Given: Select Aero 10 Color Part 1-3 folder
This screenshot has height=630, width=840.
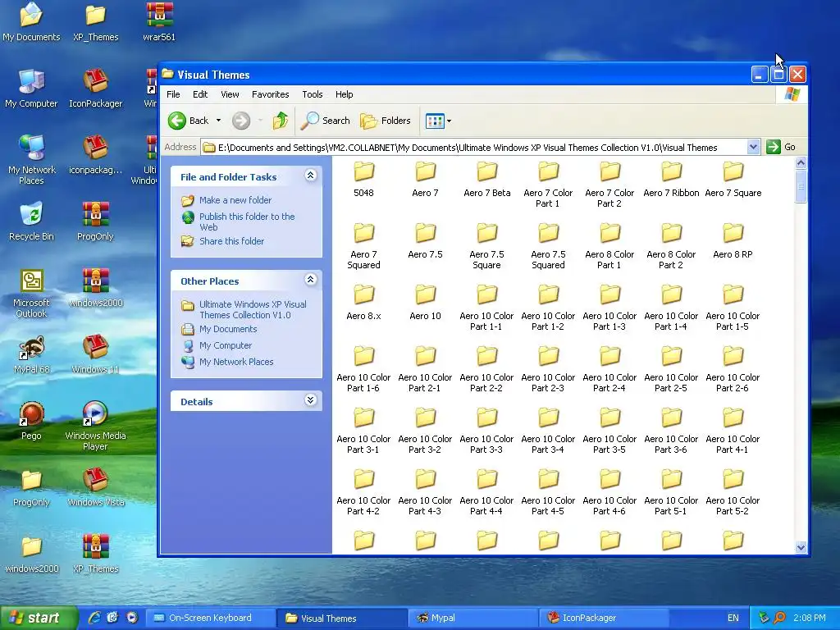Looking at the screenshot, I should tap(609, 308).
